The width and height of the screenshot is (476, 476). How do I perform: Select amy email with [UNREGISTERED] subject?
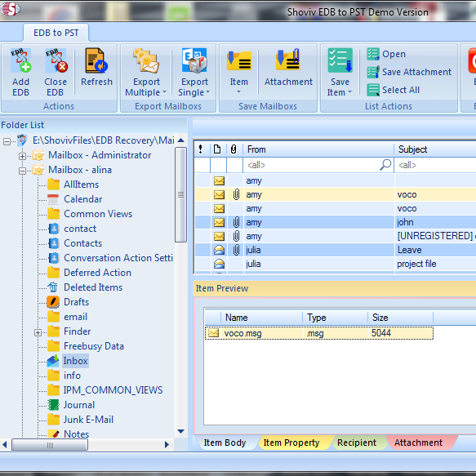click(335, 236)
